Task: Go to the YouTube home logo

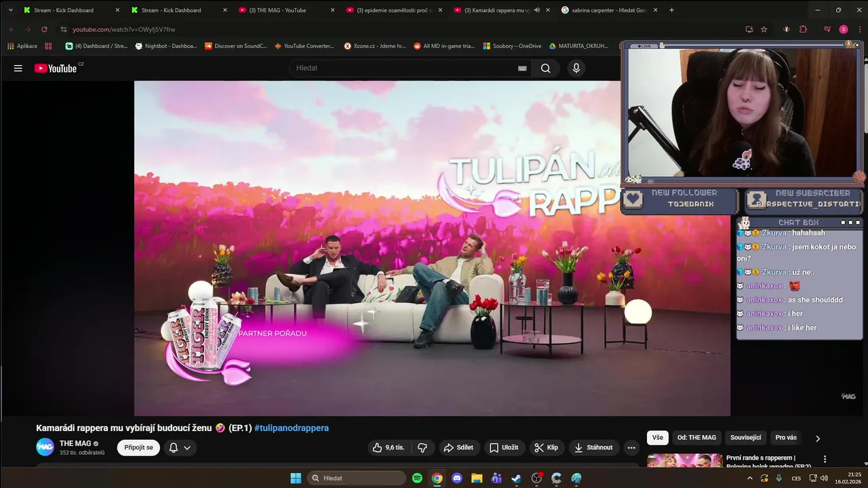Action: click(x=56, y=68)
